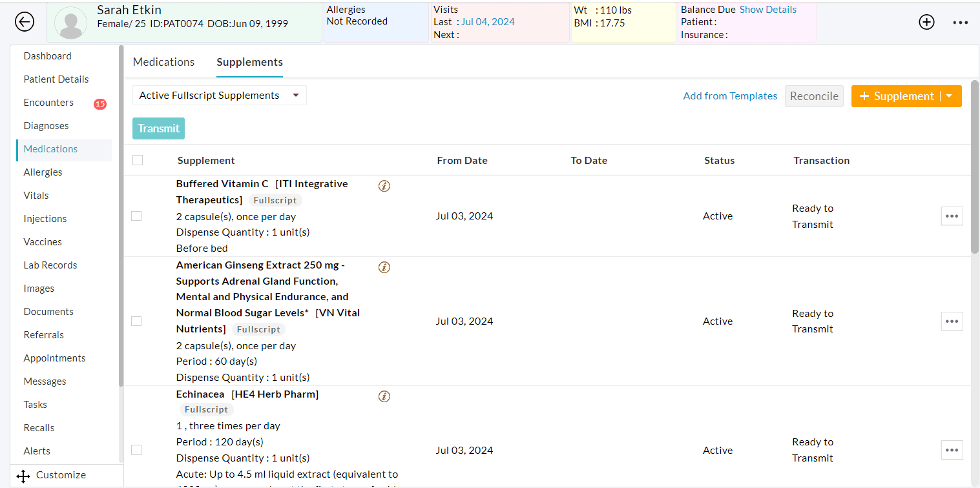Click the info icon next to Echinacea

(384, 396)
